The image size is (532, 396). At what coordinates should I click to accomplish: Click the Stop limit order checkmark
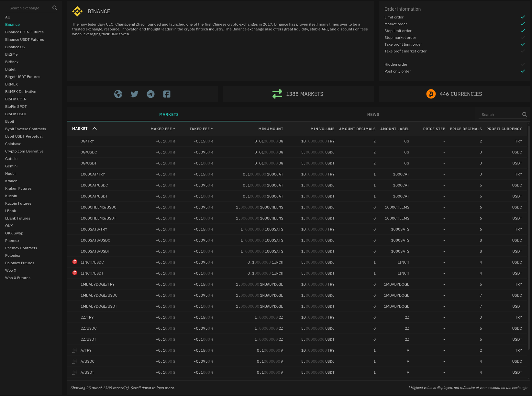[523, 30]
